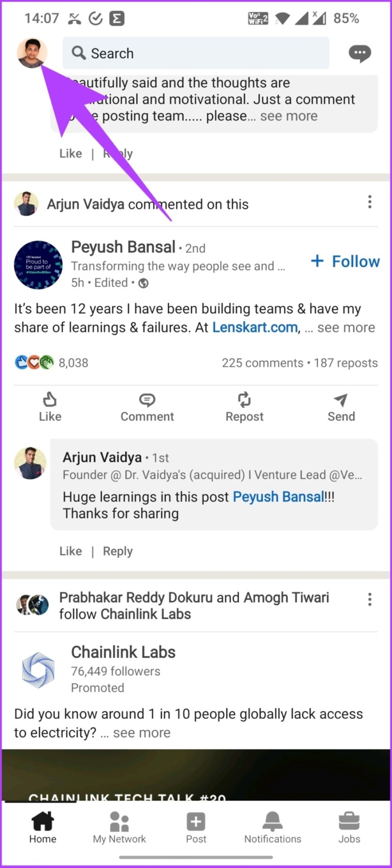Reply to Arjun Vaidya's comment
This screenshot has height=868, width=392.
click(x=117, y=551)
